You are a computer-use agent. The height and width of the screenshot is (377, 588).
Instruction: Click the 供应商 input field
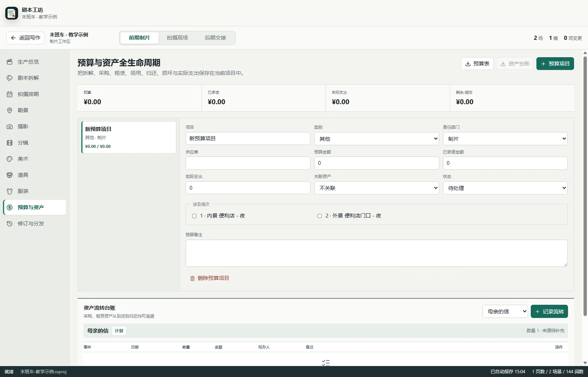tap(248, 163)
